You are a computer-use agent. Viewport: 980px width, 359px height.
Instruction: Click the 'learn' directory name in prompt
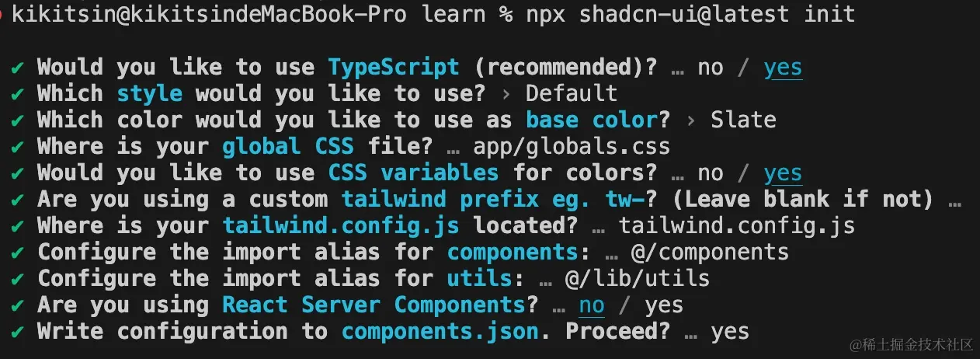point(454,15)
